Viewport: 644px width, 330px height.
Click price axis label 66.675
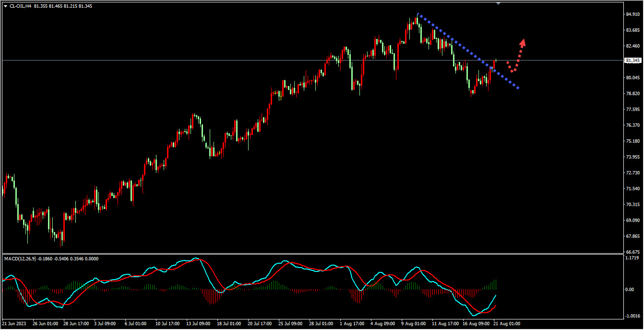[633, 252]
